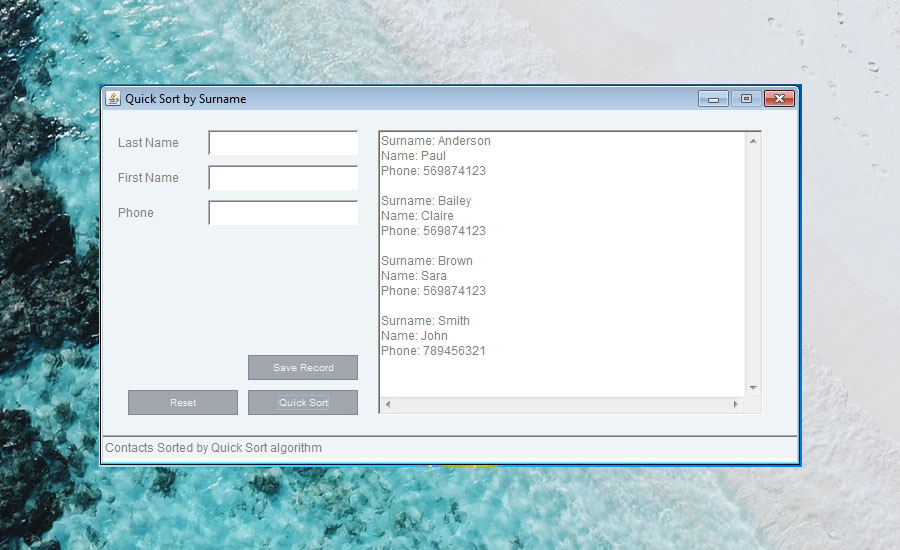This screenshot has height=550, width=900.
Task: Click the Surname: Smith entry text
Action: [x=425, y=321]
